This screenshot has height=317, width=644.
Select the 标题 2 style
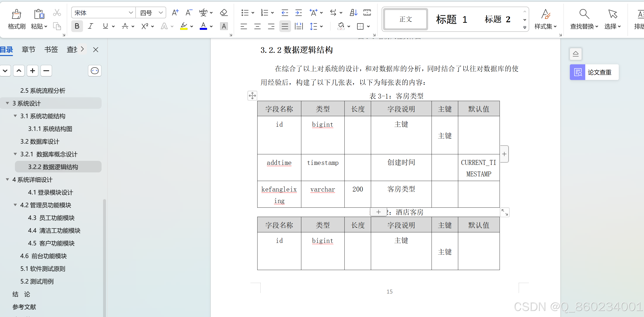click(497, 19)
